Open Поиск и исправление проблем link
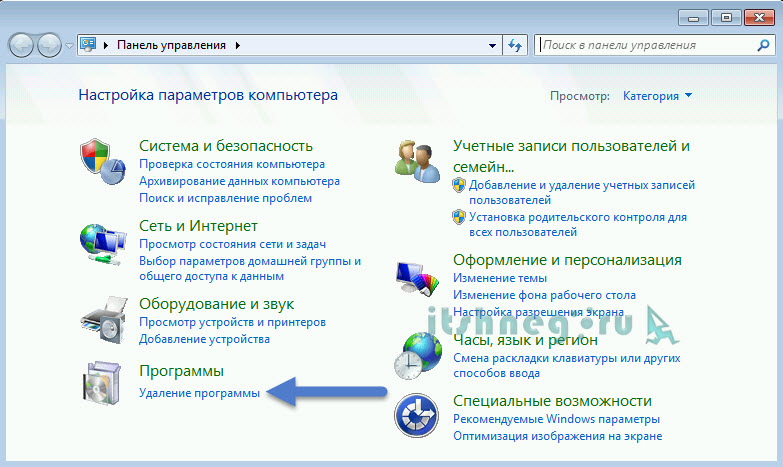This screenshot has height=467, width=783. coord(225,198)
